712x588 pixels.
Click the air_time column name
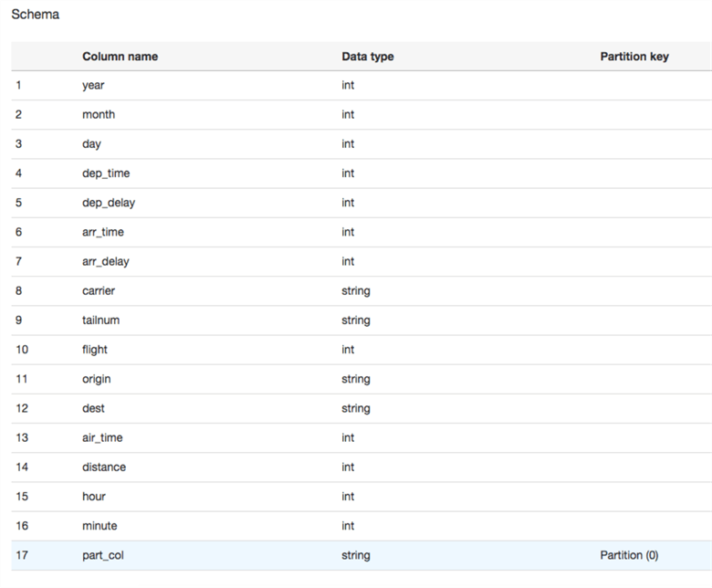pyautogui.click(x=102, y=437)
